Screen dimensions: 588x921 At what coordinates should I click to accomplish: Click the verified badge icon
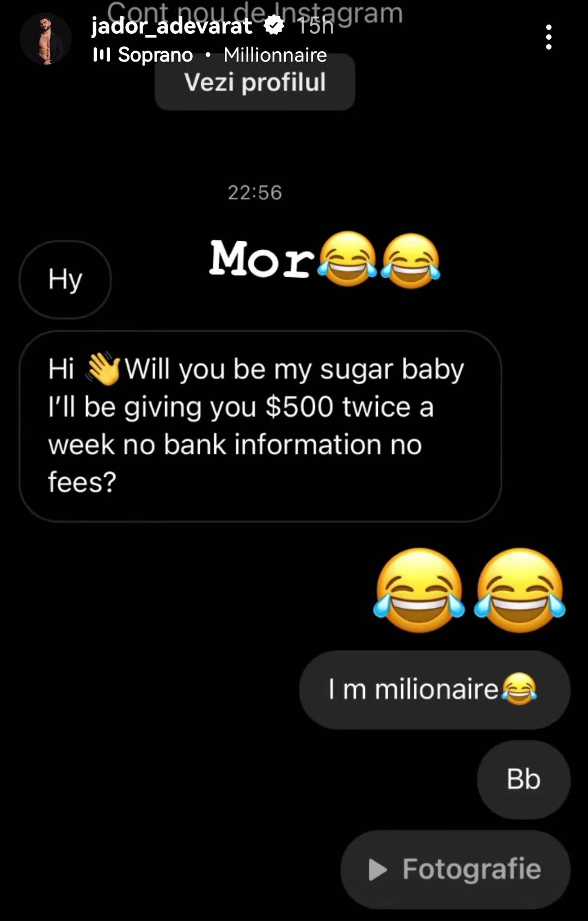[x=274, y=25]
